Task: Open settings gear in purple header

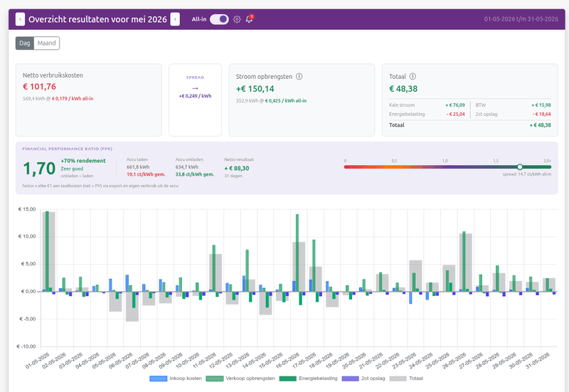Action: [237, 19]
